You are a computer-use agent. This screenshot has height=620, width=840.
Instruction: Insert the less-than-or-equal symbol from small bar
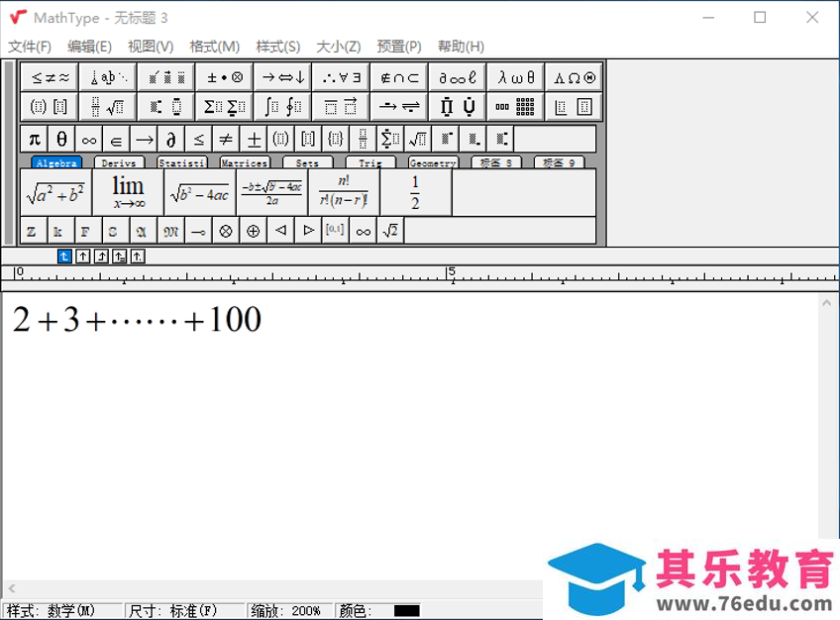pyautogui.click(x=199, y=140)
